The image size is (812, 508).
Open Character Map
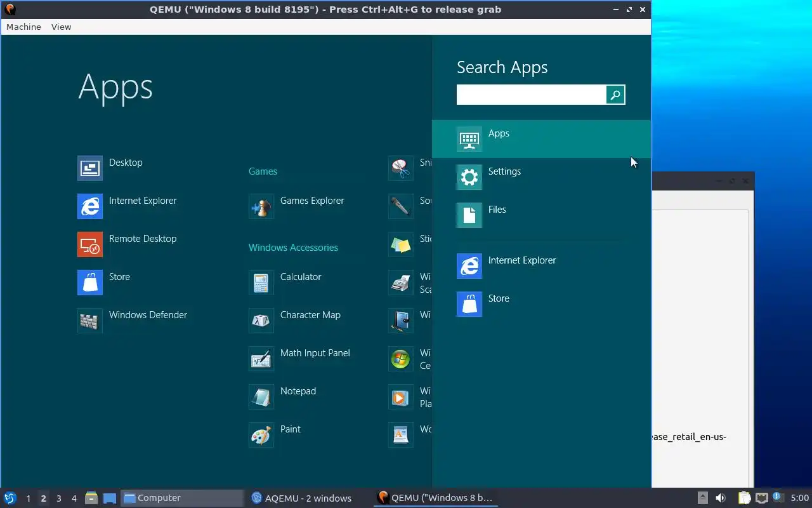click(294, 321)
